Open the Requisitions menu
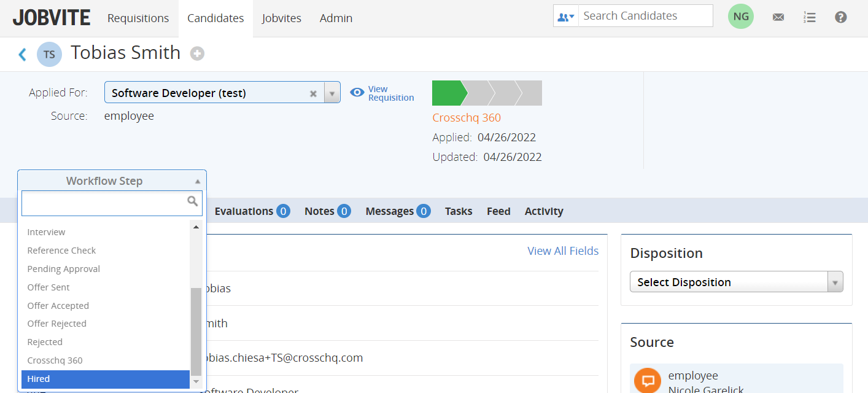Screen dimensions: 868x393 [x=138, y=18]
